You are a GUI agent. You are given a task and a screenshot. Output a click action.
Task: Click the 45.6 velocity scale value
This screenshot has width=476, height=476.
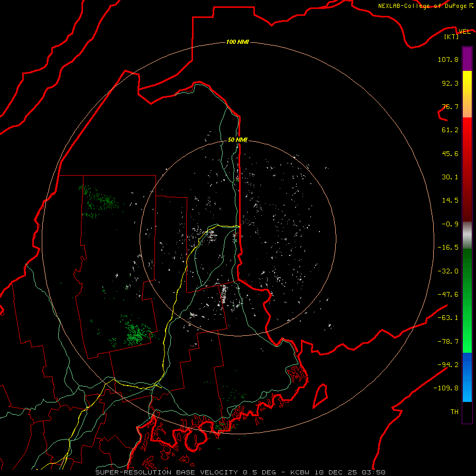(x=450, y=153)
